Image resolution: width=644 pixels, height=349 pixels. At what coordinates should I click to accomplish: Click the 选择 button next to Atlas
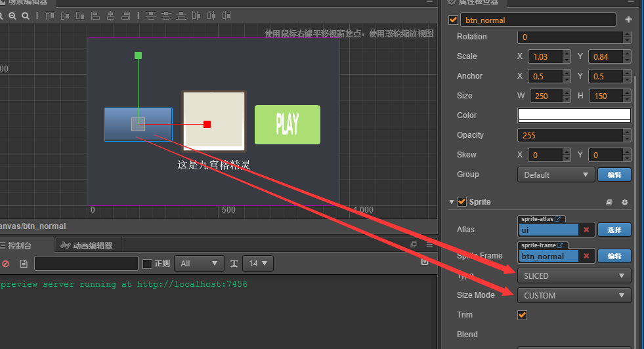pyautogui.click(x=614, y=230)
